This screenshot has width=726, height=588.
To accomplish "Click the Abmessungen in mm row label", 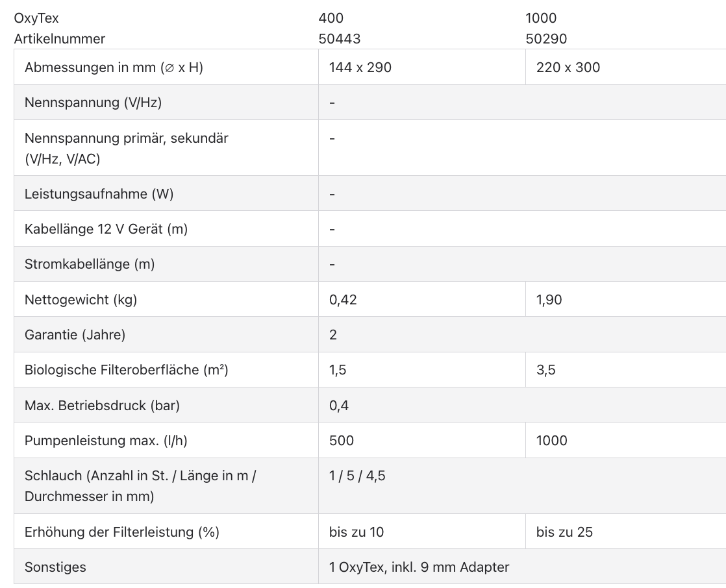I will point(114,67).
